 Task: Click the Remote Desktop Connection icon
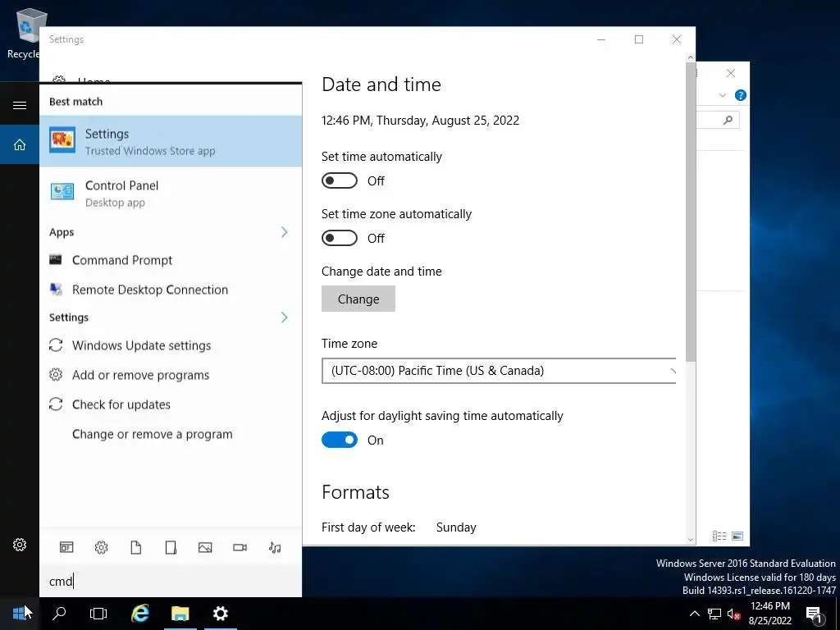point(56,290)
